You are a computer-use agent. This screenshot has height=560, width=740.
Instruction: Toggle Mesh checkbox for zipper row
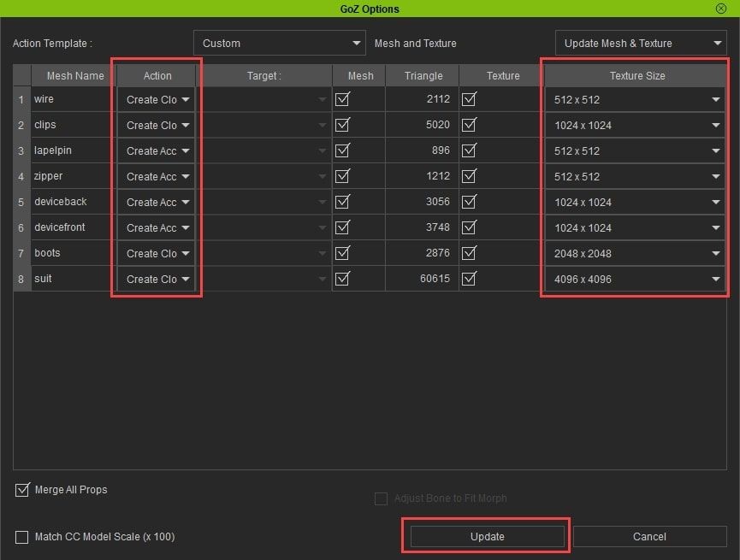(343, 176)
